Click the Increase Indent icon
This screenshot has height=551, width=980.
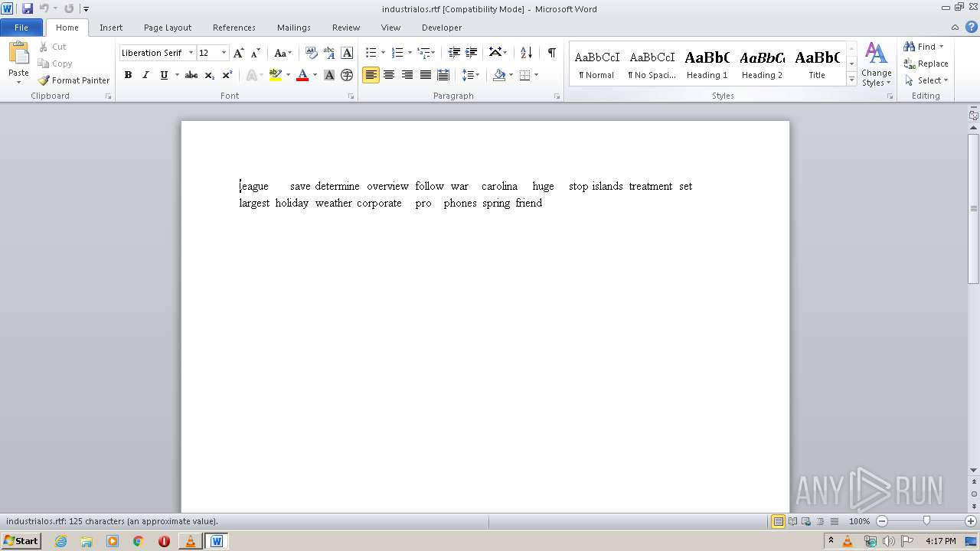tap(472, 53)
